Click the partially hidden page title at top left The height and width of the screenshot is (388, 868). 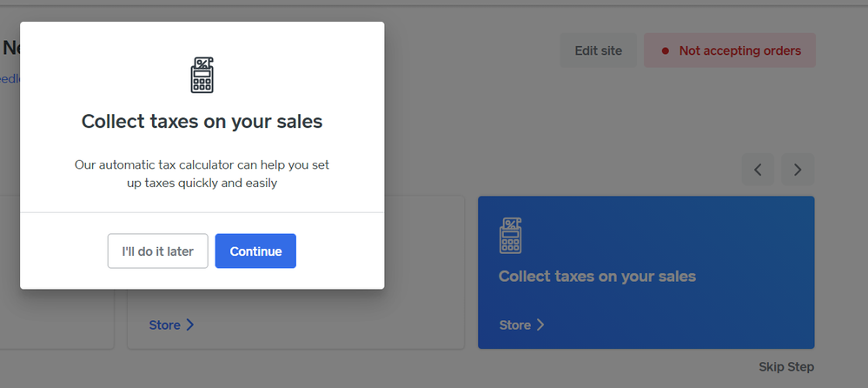point(10,47)
